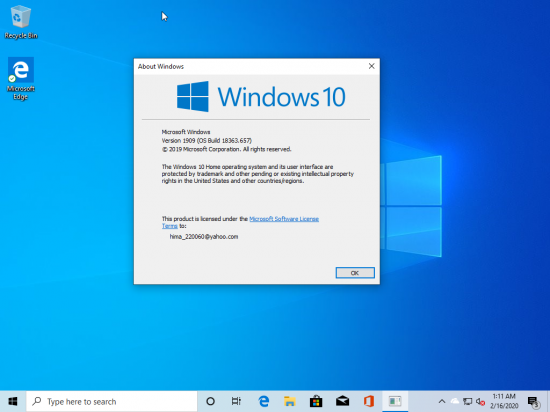
Task: Click the Version 1909 OS Build text
Action: (x=207, y=141)
